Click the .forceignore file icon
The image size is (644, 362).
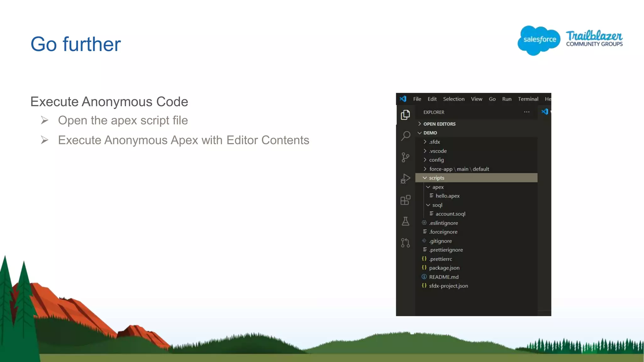425,231
